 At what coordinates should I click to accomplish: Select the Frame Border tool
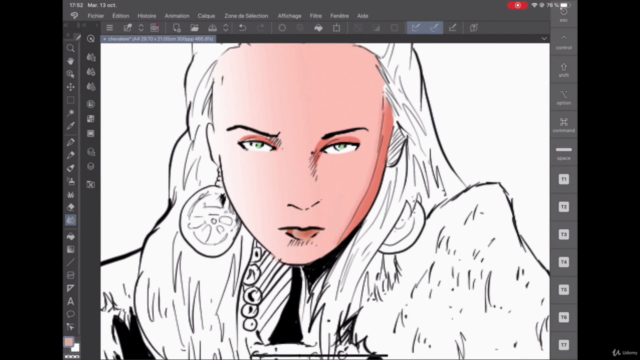click(x=71, y=276)
